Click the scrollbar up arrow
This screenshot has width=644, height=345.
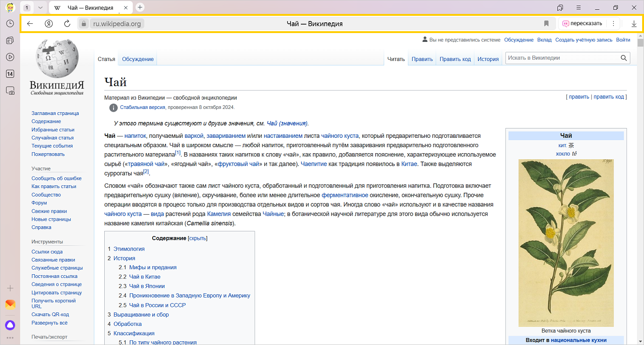pos(640,35)
